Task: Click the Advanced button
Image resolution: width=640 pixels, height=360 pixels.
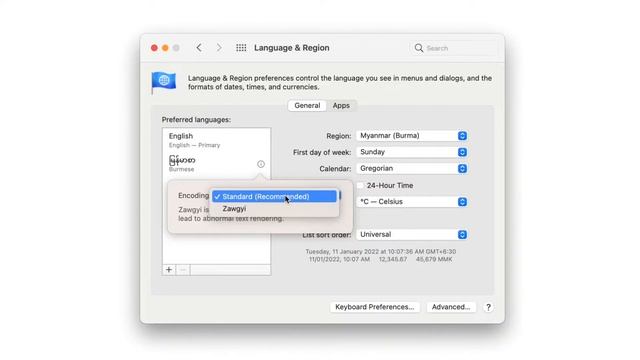Action: pyautogui.click(x=451, y=307)
